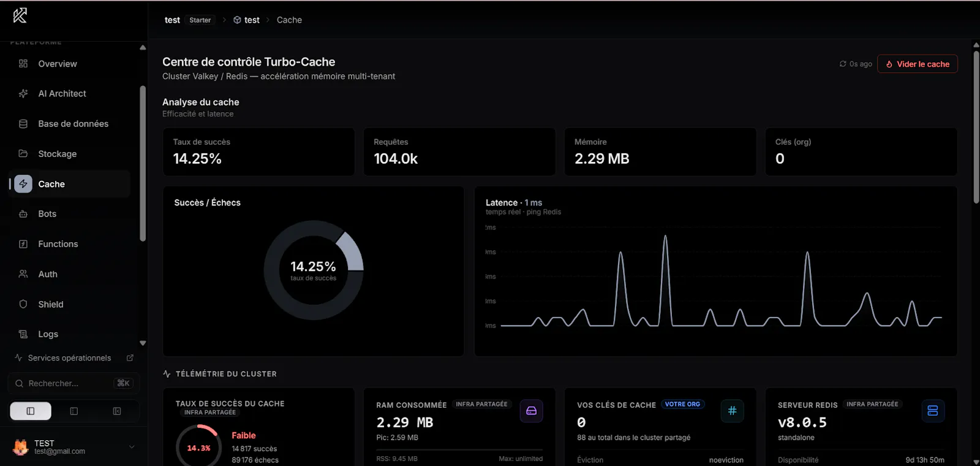Viewport: 980px width, 466px height.
Task: Open Services opérationnels status link
Action: [x=69, y=358]
